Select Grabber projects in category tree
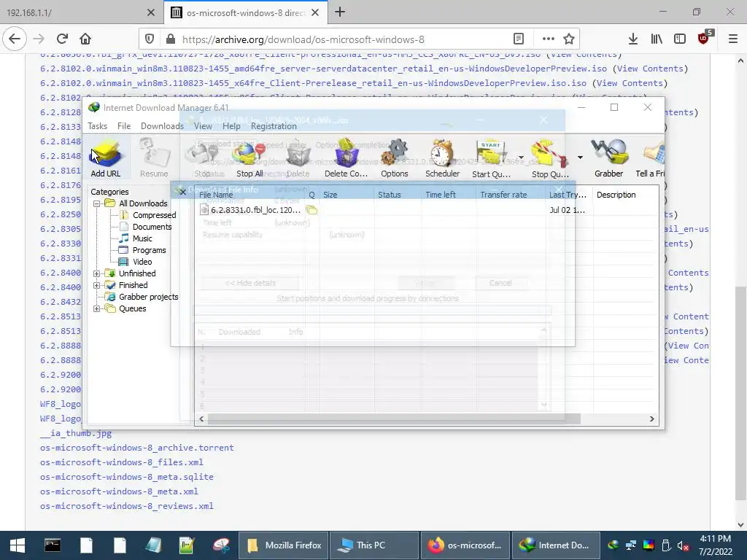Viewport: 747px width, 560px height. 149,297
